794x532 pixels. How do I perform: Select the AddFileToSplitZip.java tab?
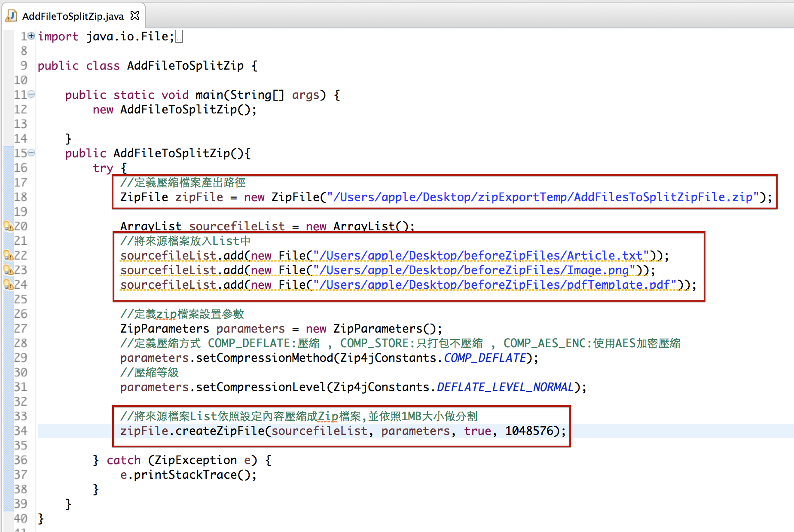[x=73, y=16]
